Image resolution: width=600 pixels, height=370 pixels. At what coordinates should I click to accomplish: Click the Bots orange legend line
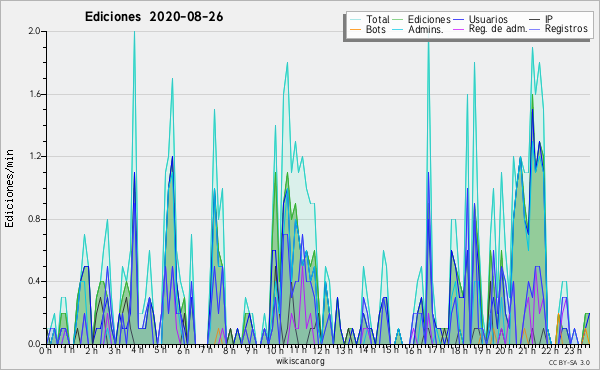tap(355, 29)
